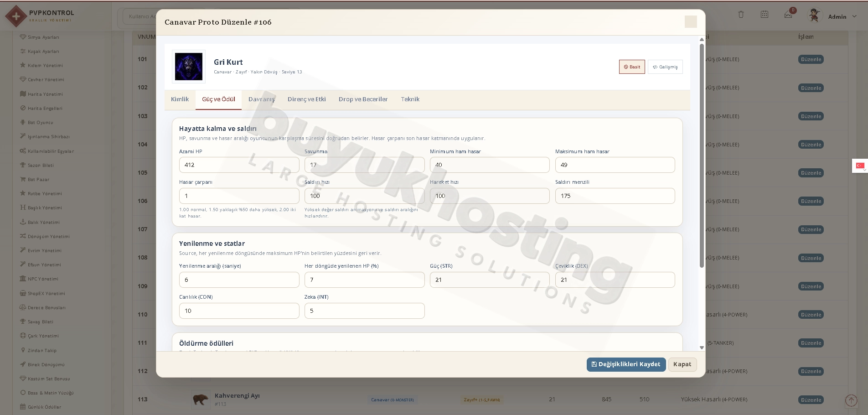This screenshot has width=868, height=415.
Task: Open notifications inbox icon with badge
Action: (x=789, y=15)
